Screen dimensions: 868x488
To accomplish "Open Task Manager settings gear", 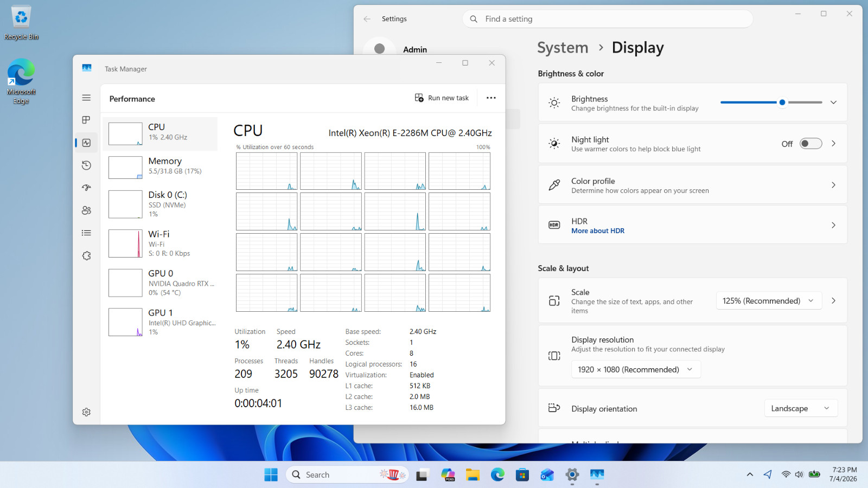I will 86,412.
